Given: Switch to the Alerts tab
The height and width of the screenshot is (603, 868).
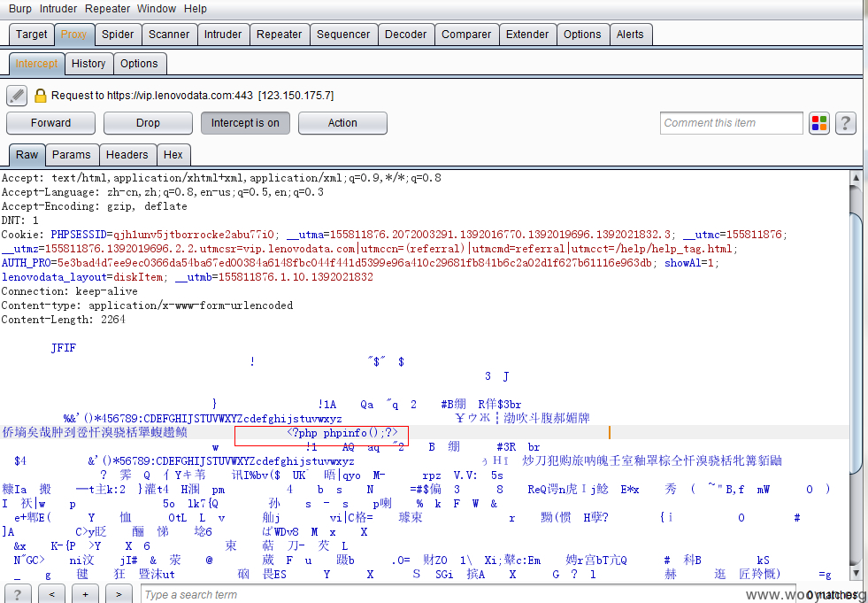Looking at the screenshot, I should 630,35.
